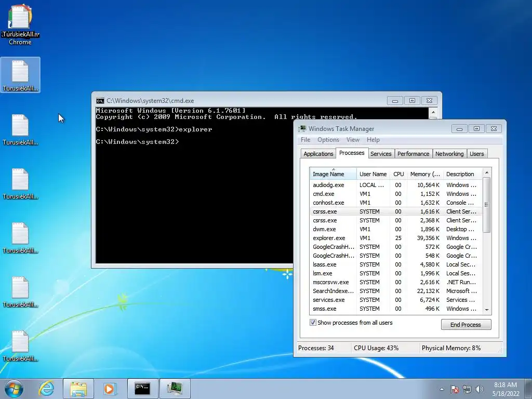The image size is (532, 399).
Task: Uncheck Show processes from all users
Action: pos(313,322)
